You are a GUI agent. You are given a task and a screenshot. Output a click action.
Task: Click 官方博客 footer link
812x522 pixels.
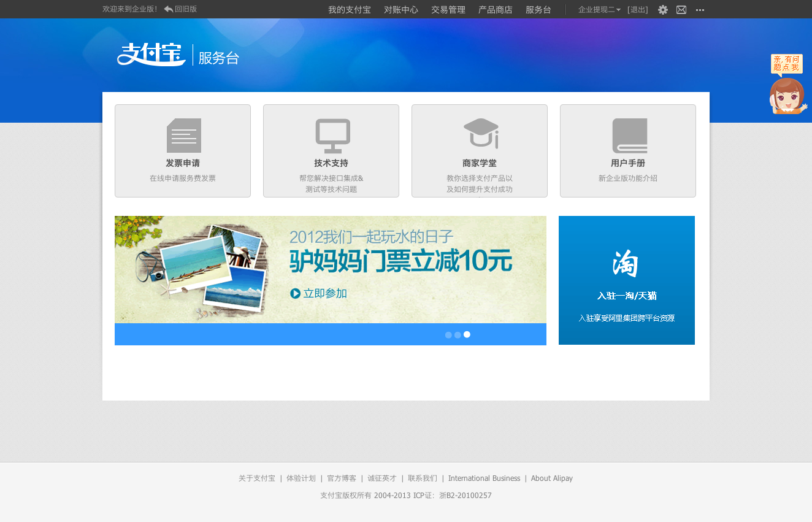pyautogui.click(x=342, y=478)
